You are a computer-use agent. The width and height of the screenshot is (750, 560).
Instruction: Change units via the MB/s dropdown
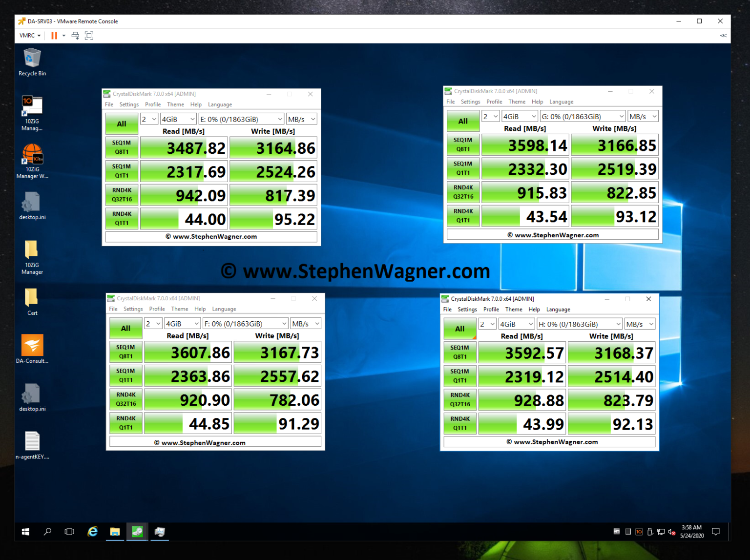coord(301,119)
